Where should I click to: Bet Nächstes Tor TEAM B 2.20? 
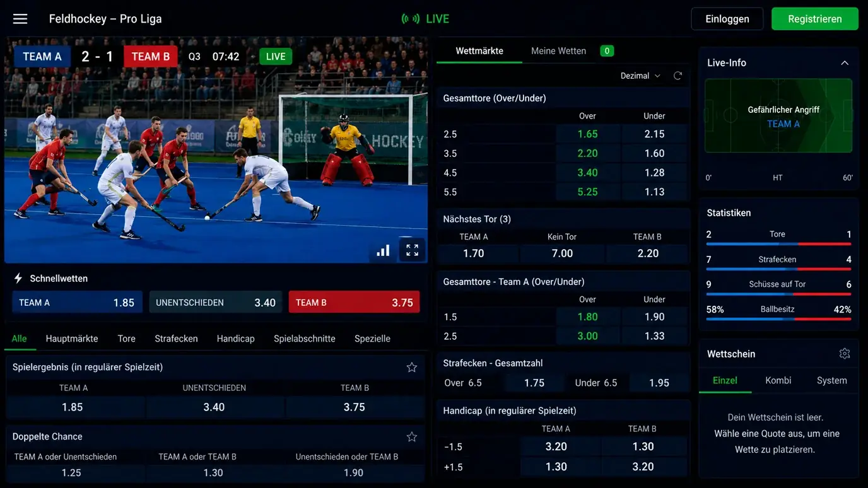647,253
